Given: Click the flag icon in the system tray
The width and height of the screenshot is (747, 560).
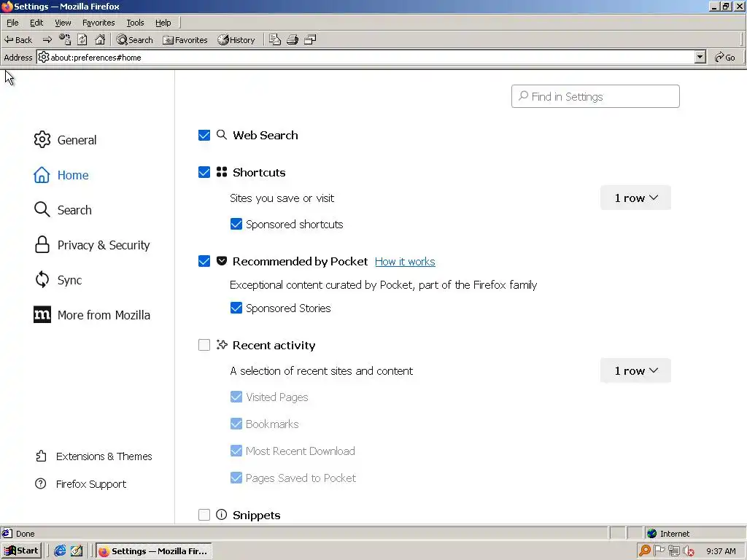Looking at the screenshot, I should [x=659, y=551].
